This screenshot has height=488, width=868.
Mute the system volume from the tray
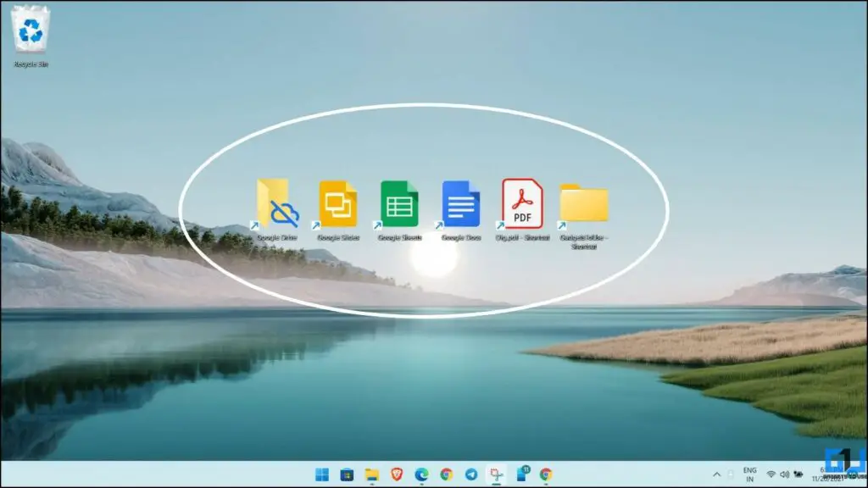(x=784, y=474)
